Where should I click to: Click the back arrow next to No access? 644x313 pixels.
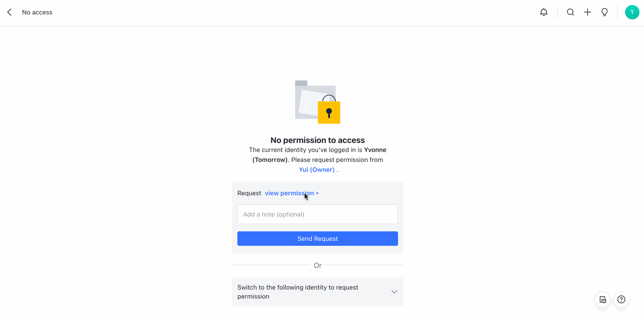click(9, 12)
